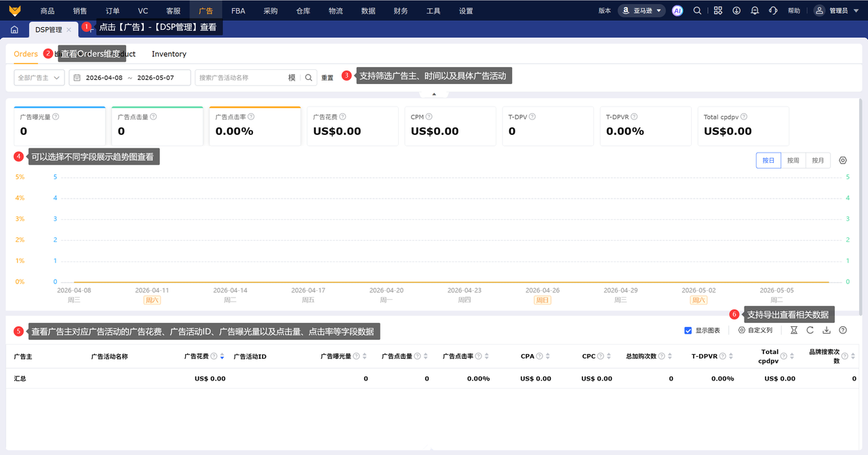This screenshot has width=868, height=455.
Task: Select the Orders tab
Action: pos(26,54)
